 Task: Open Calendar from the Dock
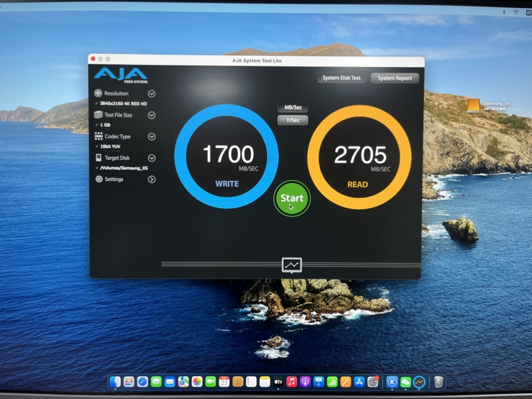point(224,382)
